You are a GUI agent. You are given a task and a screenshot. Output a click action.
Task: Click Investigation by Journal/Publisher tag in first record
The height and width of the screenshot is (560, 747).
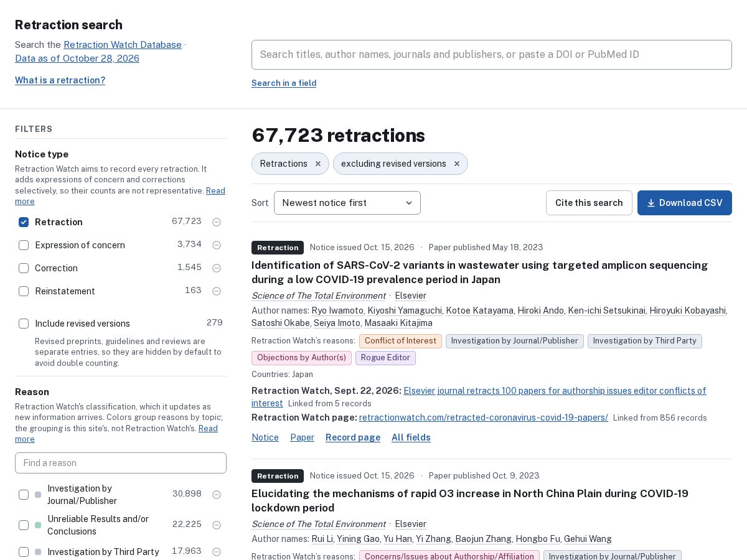(x=515, y=341)
